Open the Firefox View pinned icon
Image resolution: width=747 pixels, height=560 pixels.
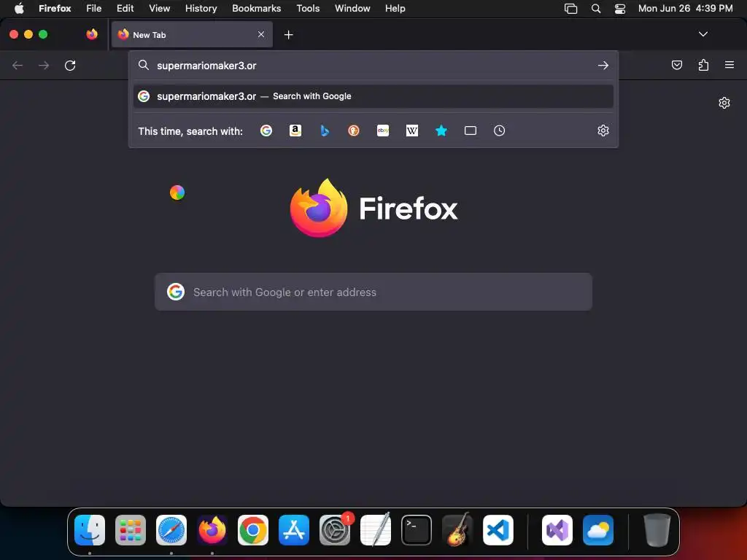[92, 34]
